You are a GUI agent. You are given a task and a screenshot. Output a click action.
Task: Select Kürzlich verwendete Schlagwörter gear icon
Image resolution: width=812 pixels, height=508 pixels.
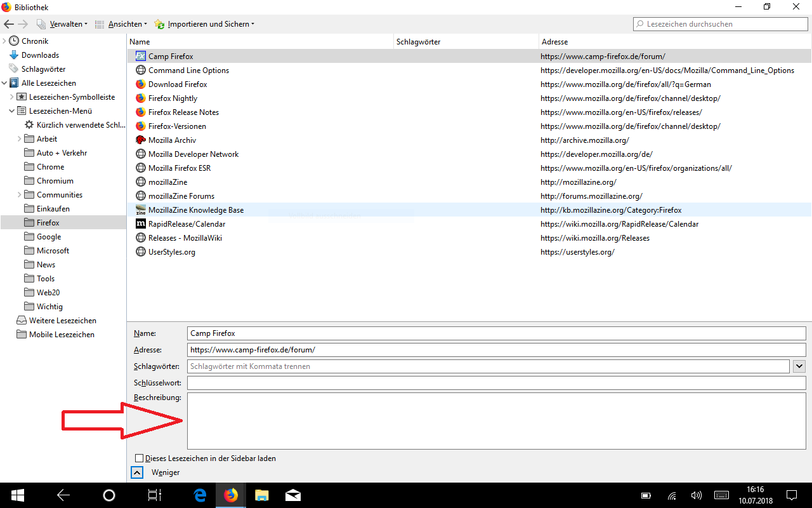point(29,125)
